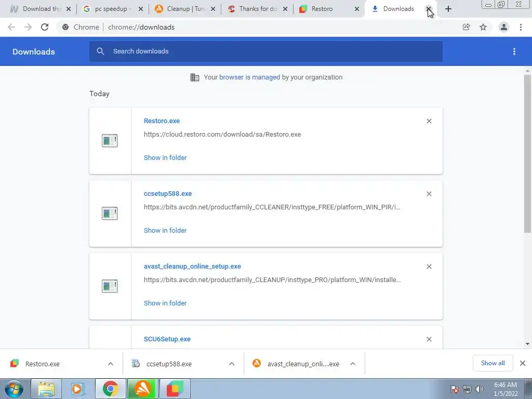
Task: Share this page icon in address bar
Action: [467, 27]
